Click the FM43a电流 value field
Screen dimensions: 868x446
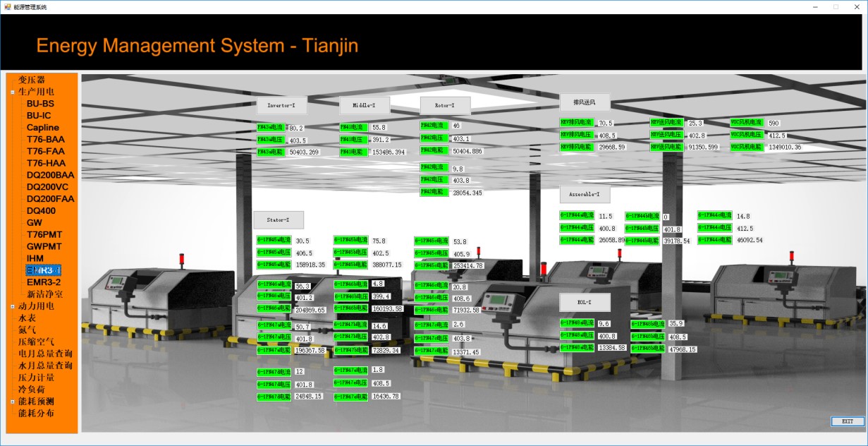[295, 128]
